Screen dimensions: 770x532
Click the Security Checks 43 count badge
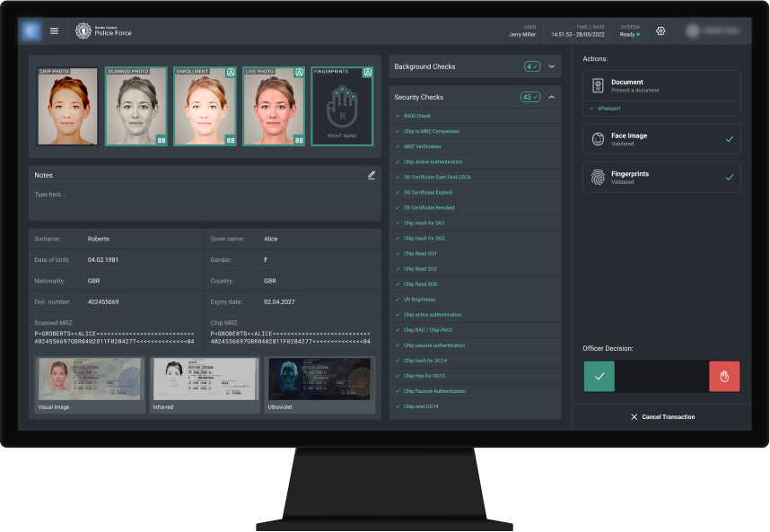click(531, 97)
